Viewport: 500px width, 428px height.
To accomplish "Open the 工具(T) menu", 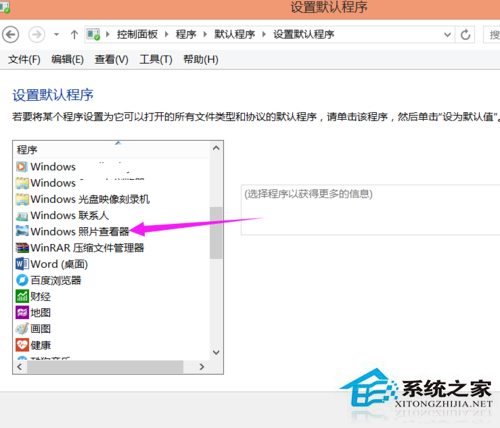I will pyautogui.click(x=156, y=60).
